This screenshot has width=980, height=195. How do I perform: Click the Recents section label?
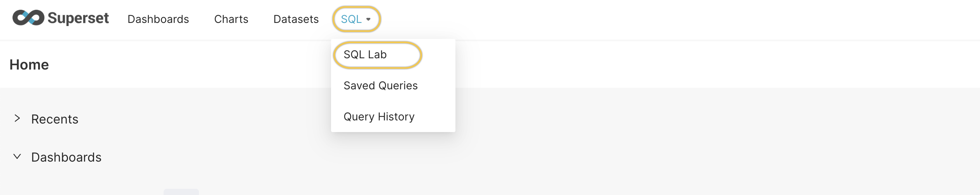click(55, 119)
